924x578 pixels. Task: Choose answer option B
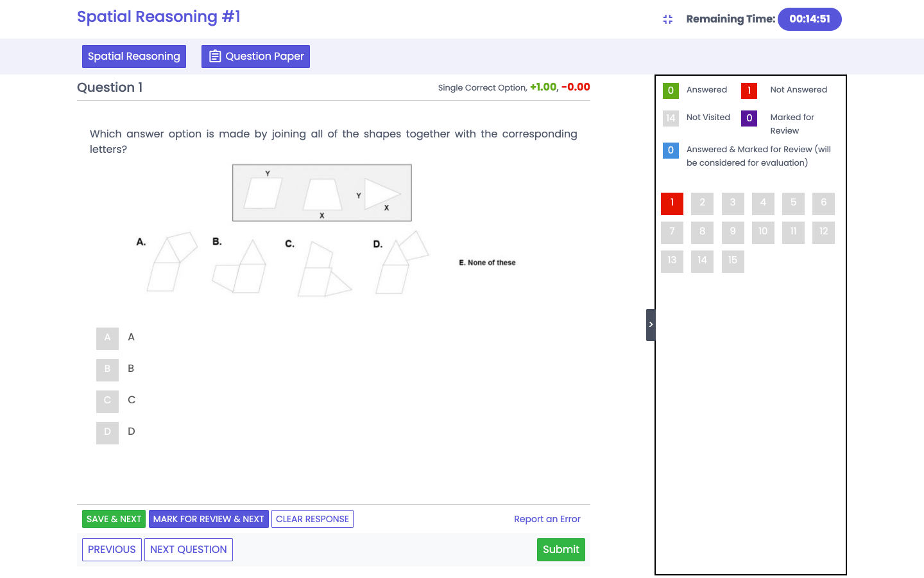[x=107, y=369]
